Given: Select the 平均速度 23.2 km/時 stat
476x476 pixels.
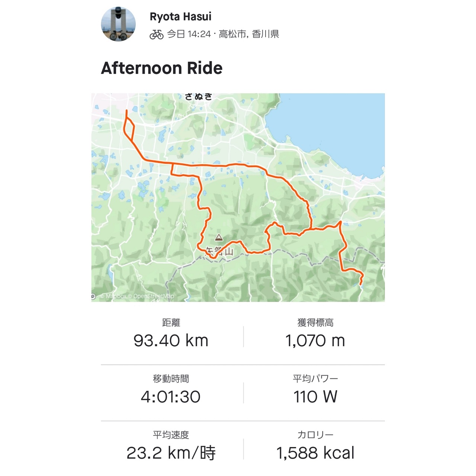Looking at the screenshot, I should coord(171,446).
